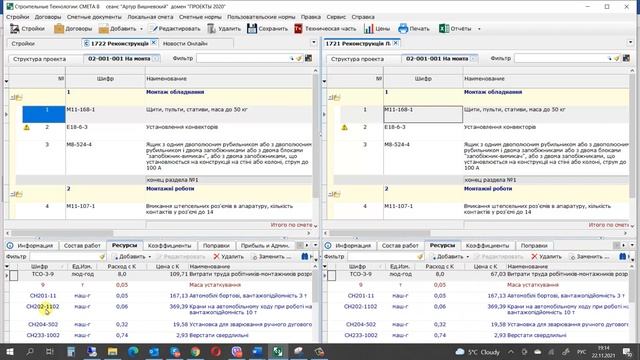Open the Цены chart icon
This screenshot has height=360, width=640.
[369, 29]
